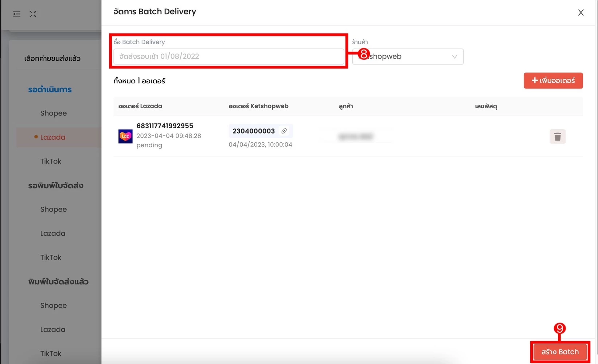
Task: Open Lazada under รอพิมพ์ใบจัดส่ง section
Action: pyautogui.click(x=53, y=233)
